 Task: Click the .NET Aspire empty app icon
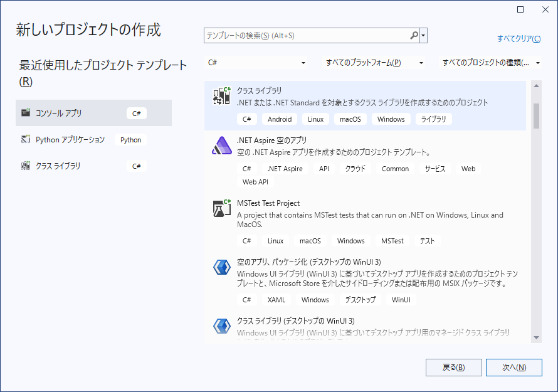point(222,146)
